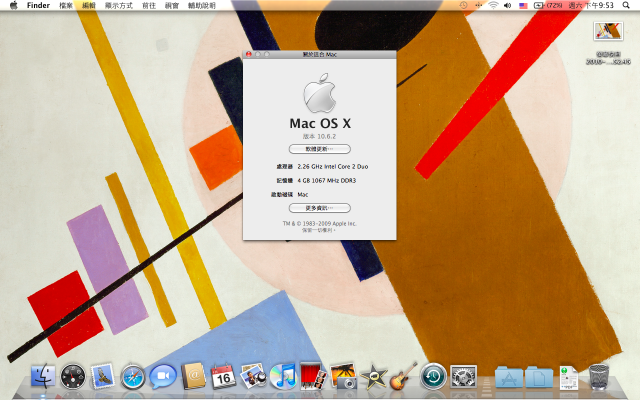Open the battery status menu (72%)

[x=548, y=5]
